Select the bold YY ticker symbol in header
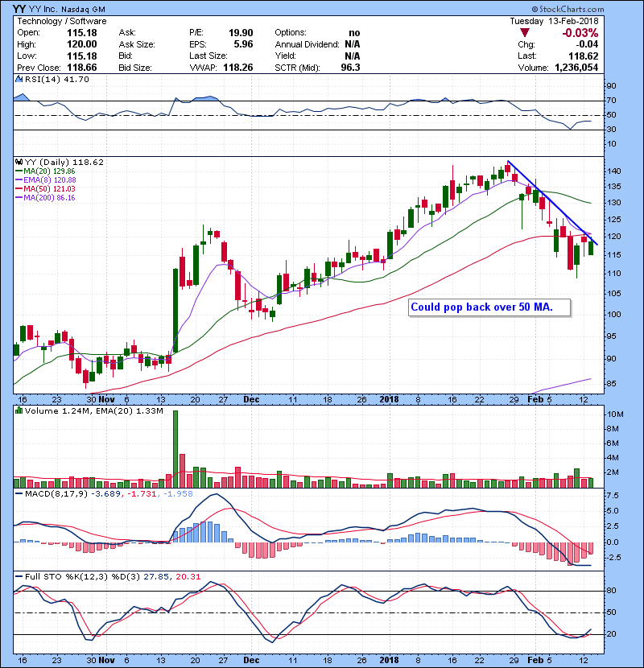 point(19,9)
